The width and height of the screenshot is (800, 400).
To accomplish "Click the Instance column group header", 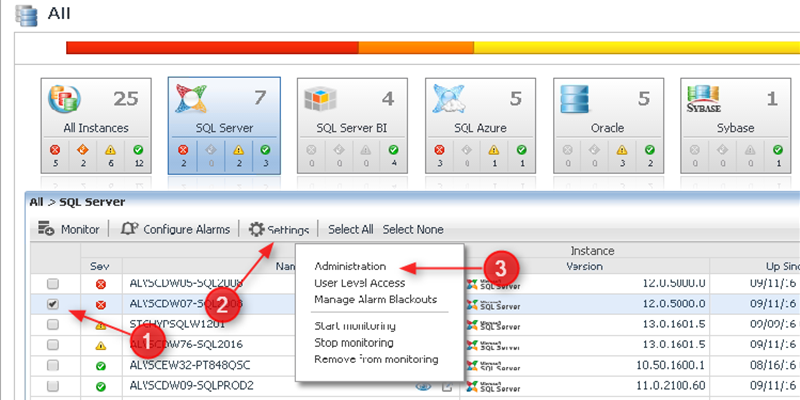I will point(592,251).
